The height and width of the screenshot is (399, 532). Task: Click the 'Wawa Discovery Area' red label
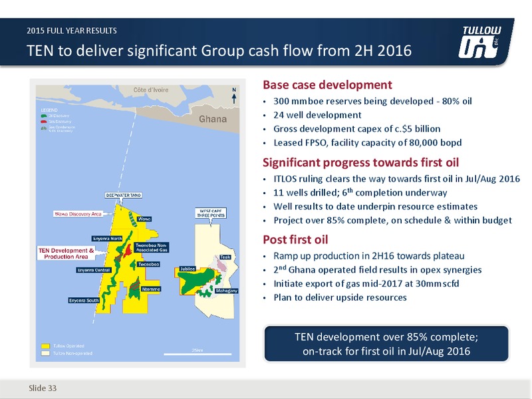point(78,214)
